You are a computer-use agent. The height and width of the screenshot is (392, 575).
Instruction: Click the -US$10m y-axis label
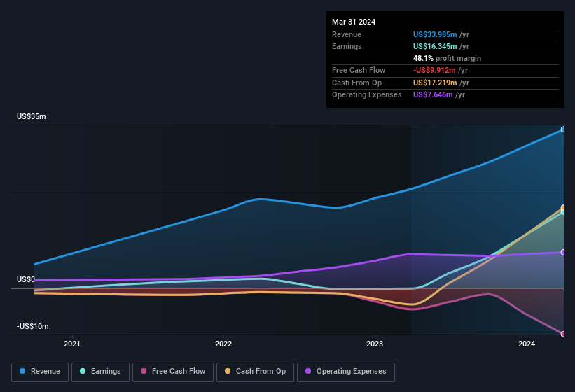tap(33, 326)
